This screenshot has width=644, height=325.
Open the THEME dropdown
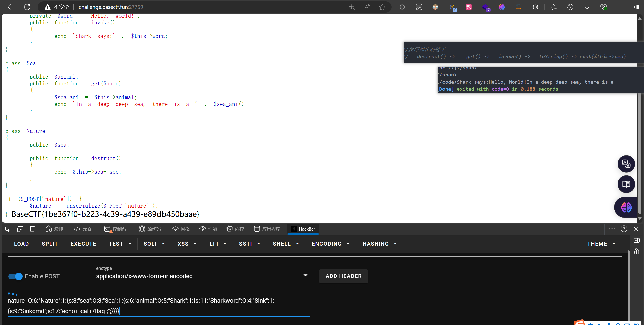click(x=601, y=244)
